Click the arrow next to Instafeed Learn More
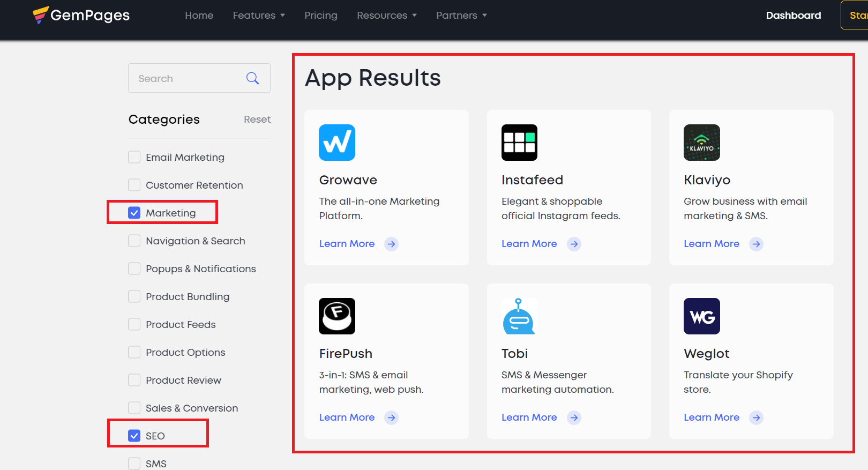The height and width of the screenshot is (470, 868). (x=574, y=244)
